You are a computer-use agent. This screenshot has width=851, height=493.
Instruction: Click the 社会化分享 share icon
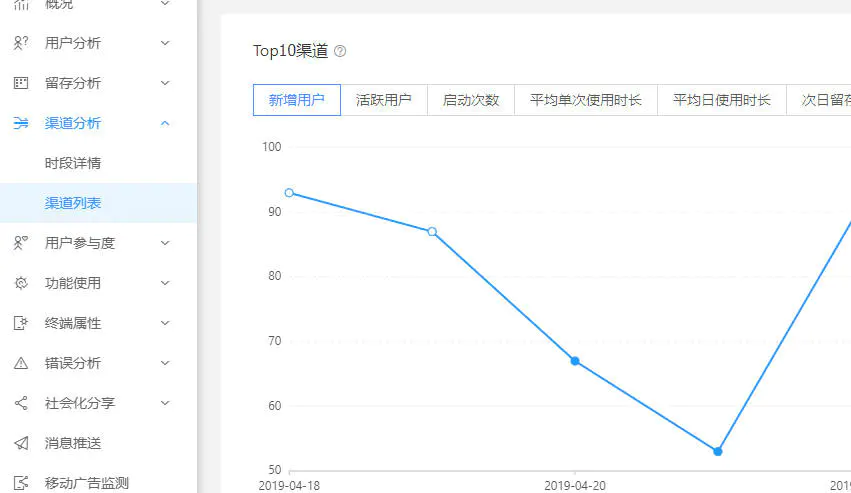coord(21,403)
